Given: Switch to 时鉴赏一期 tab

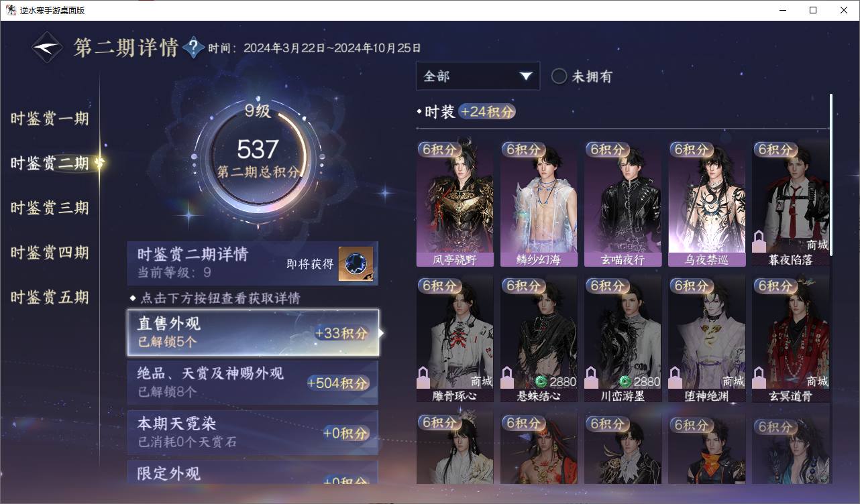Looking at the screenshot, I should click(x=50, y=119).
